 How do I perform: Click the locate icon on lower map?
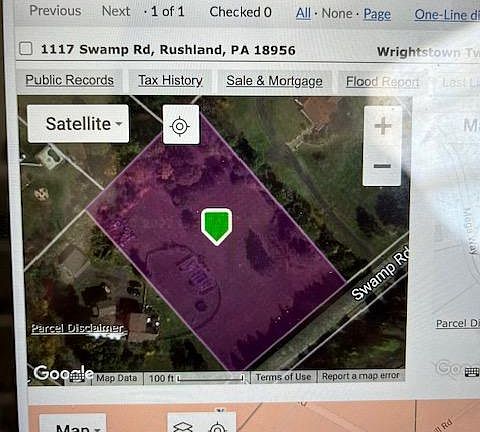coord(217,427)
